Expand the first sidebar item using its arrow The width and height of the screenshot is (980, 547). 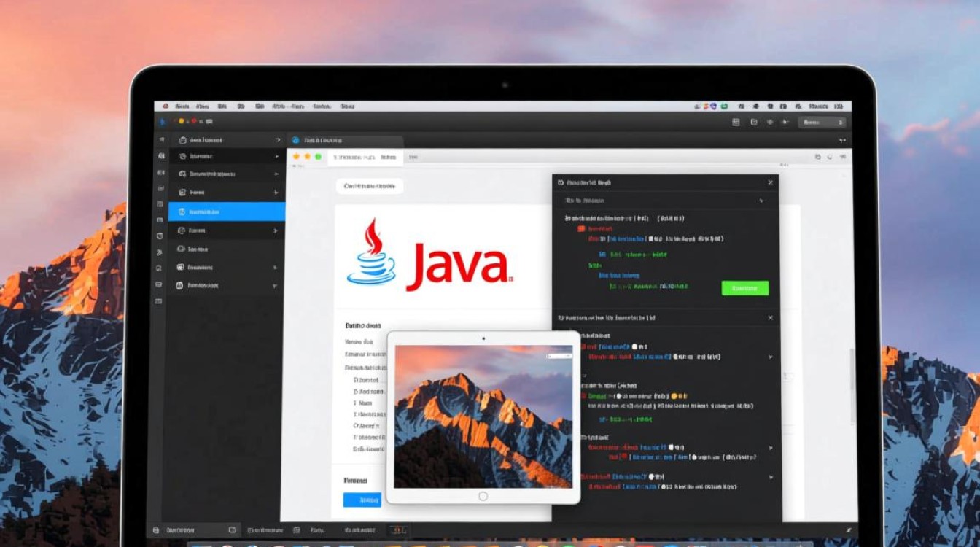[277, 140]
